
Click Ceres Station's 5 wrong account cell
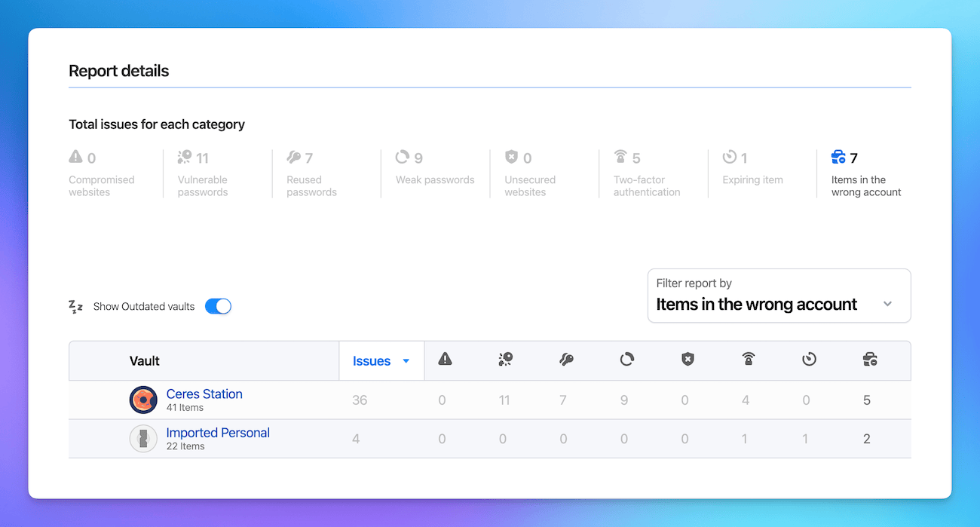click(x=867, y=400)
